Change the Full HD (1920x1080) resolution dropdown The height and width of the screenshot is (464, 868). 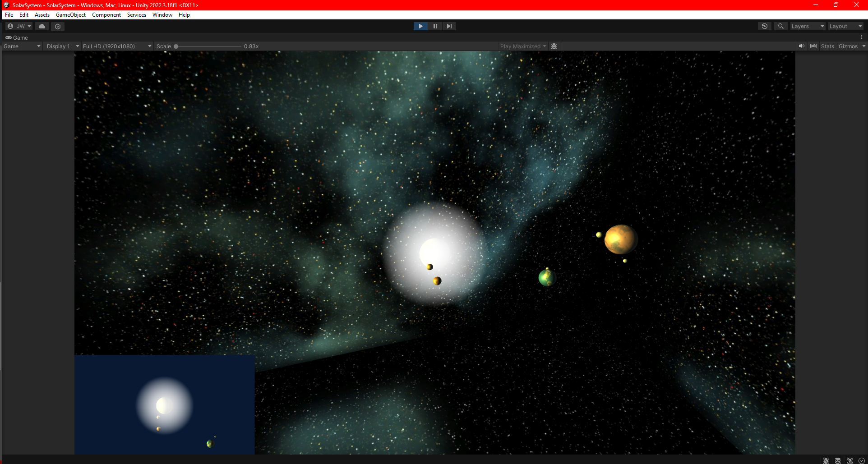pyautogui.click(x=117, y=46)
